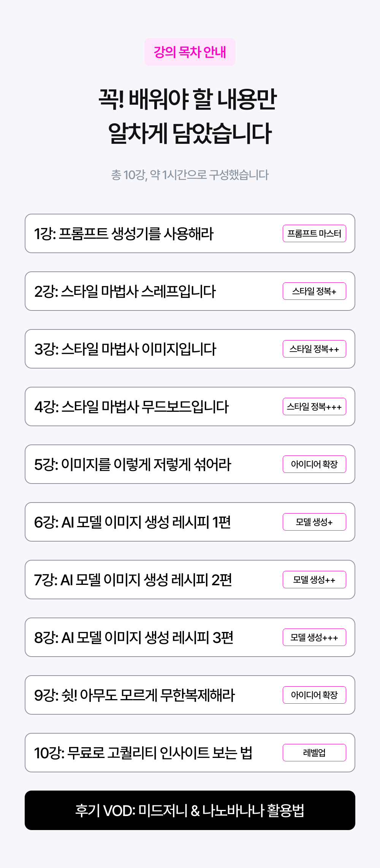The image size is (380, 868).
Task: Select the 스타일 정복++ tag
Action: pyautogui.click(x=314, y=349)
